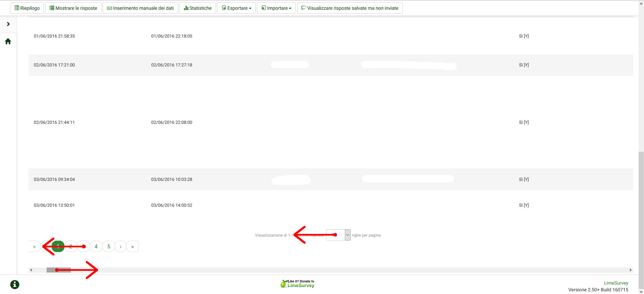The height and width of the screenshot is (294, 644).
Task: Click the vertical scrollbar down arrow
Action: point(641,291)
